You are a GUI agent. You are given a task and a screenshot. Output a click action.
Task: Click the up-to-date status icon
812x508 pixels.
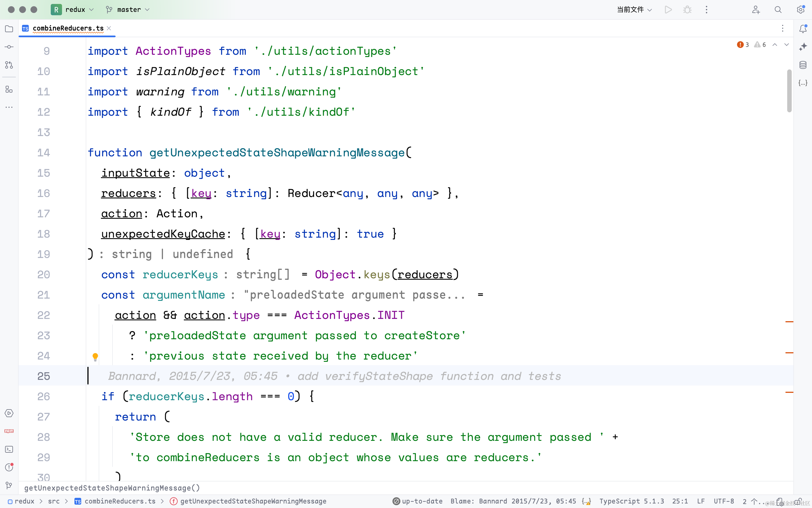pos(396,501)
